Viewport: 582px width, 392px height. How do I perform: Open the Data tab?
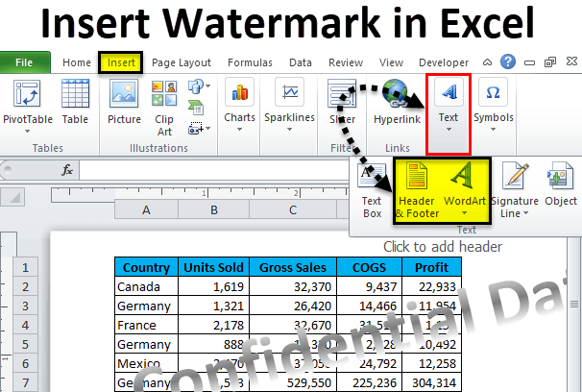pos(301,62)
